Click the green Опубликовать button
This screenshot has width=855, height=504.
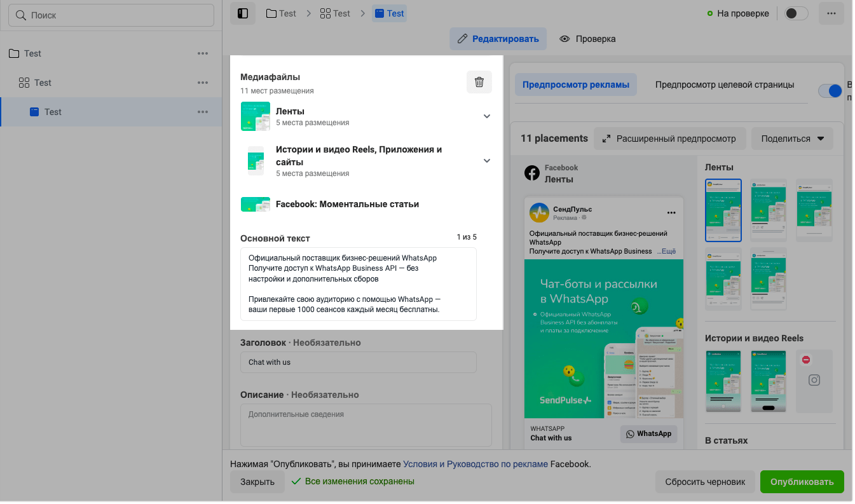point(801,482)
